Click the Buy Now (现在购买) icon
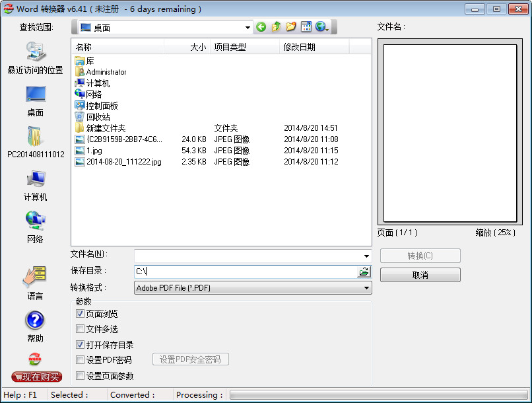The width and height of the screenshot is (532, 403). pos(36,377)
